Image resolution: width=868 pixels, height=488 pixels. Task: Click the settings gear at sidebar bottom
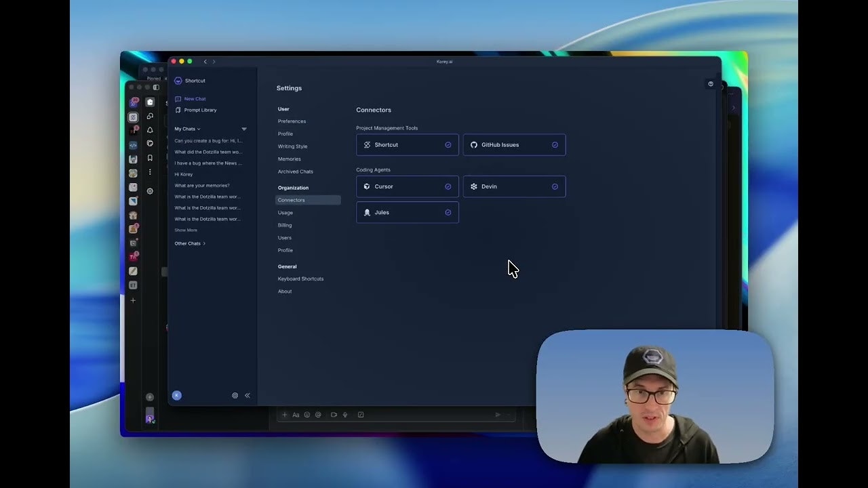(235, 395)
